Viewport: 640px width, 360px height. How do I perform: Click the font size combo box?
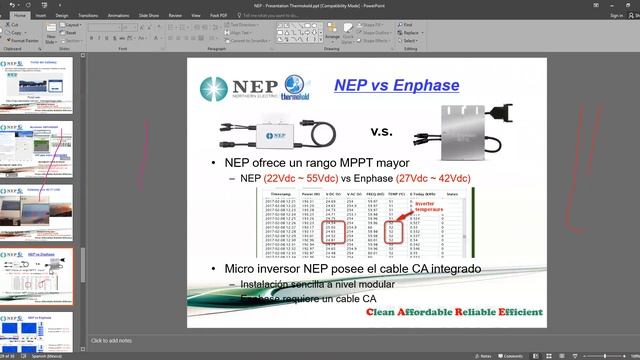[x=130, y=27]
